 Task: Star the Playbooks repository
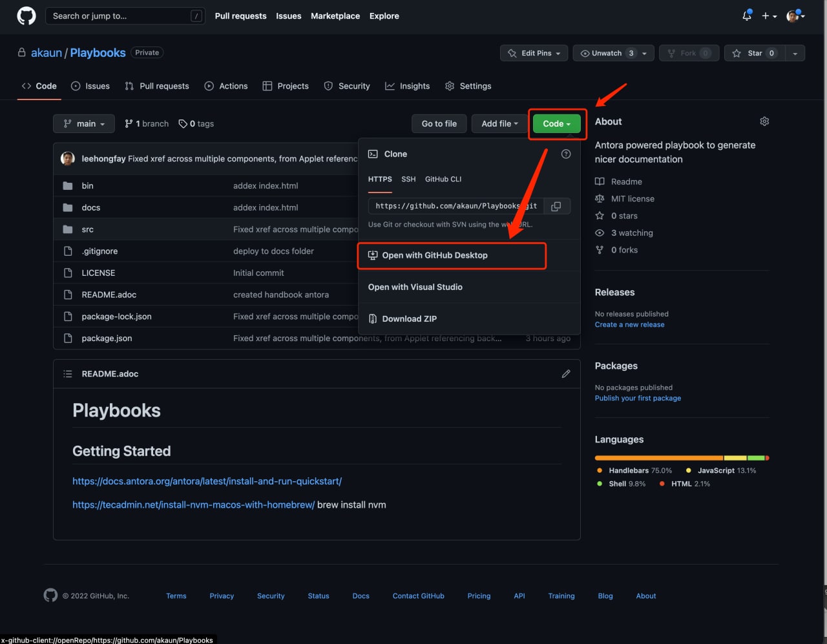[x=754, y=53]
